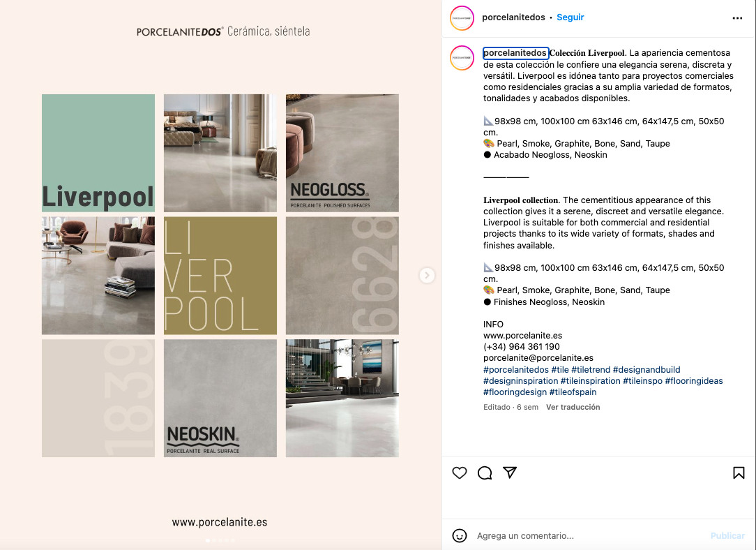Open the three-dot more options menu

tap(737, 18)
